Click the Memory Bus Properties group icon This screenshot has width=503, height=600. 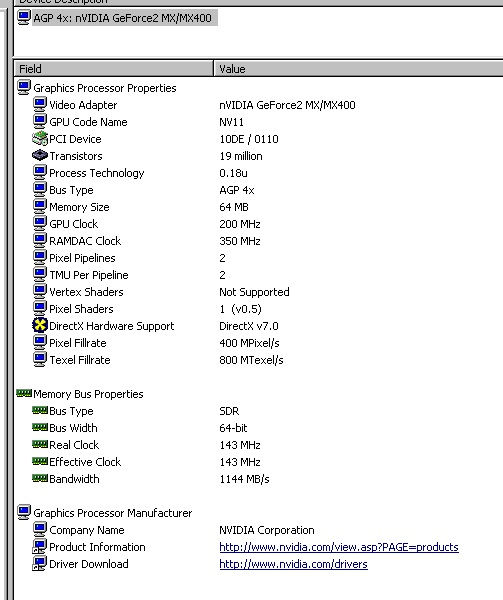24,393
